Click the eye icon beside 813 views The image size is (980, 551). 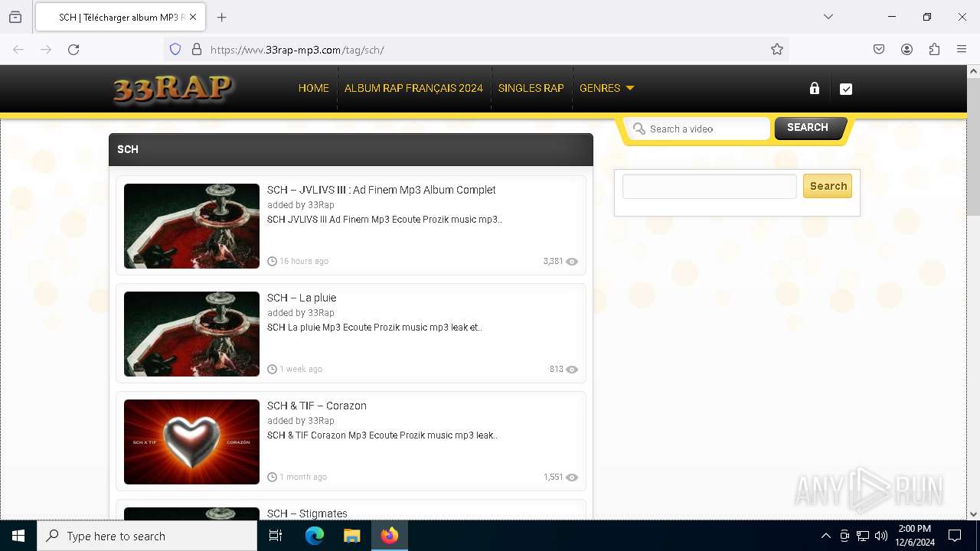point(572,370)
